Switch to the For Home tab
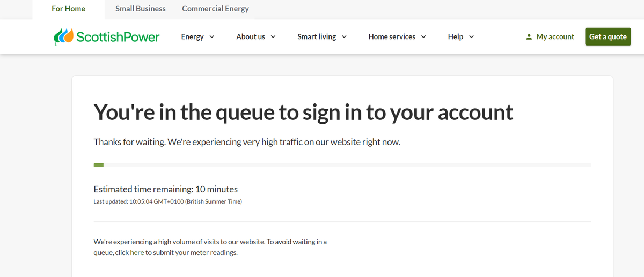 68,9
